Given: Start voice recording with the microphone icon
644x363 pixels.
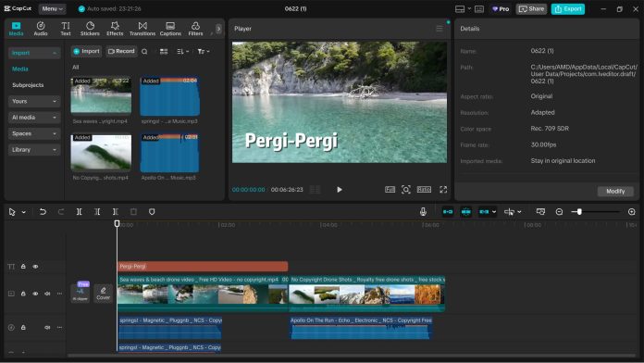Looking at the screenshot, I should (423, 212).
